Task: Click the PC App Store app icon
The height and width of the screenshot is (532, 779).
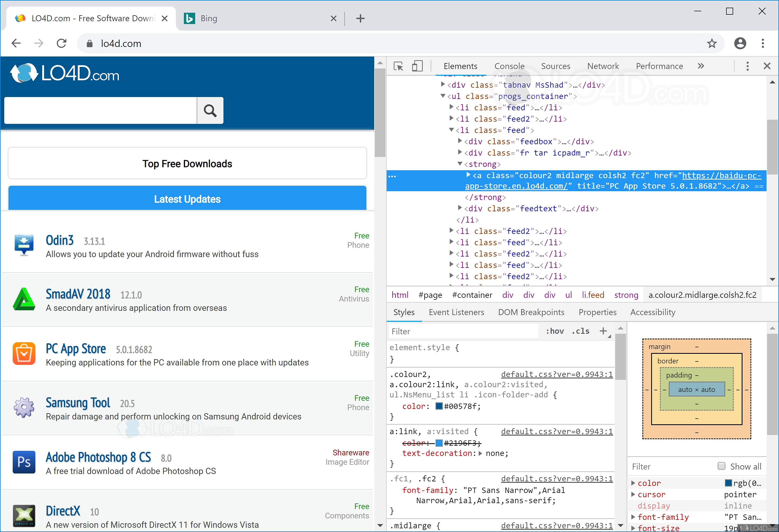Action: point(24,354)
